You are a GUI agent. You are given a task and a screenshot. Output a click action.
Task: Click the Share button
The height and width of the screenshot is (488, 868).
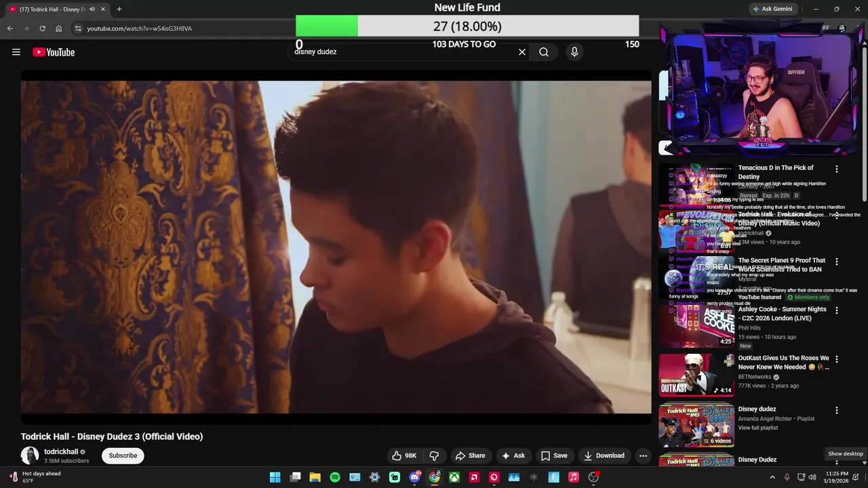click(x=470, y=455)
